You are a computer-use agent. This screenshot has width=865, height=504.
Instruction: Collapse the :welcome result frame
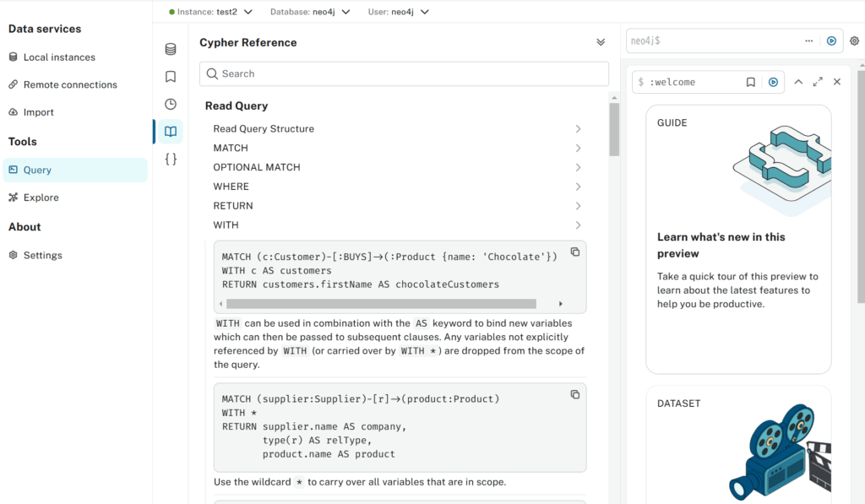(798, 82)
